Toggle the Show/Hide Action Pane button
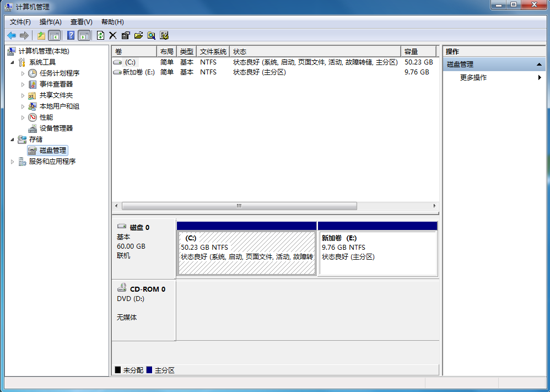This screenshot has width=550, height=392. (84, 35)
